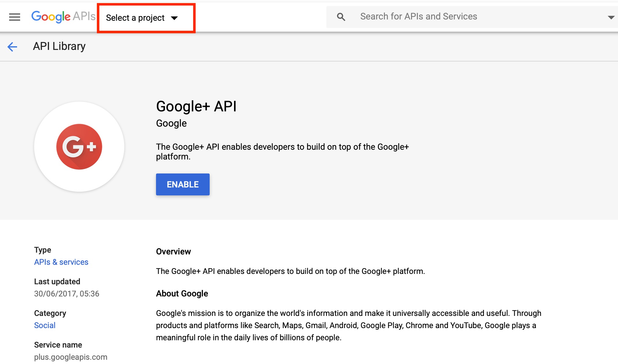This screenshot has width=618, height=364.
Task: Click the search magnifier icon
Action: pyautogui.click(x=341, y=17)
